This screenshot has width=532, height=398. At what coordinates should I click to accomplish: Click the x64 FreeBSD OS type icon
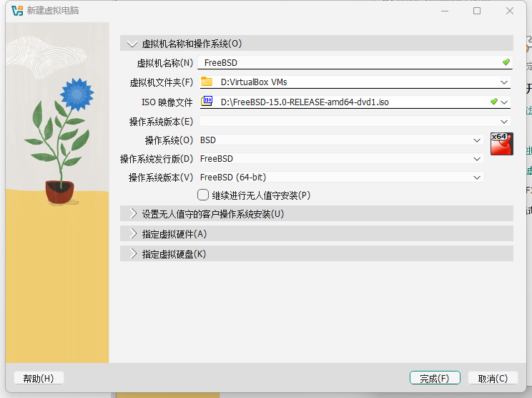click(501, 144)
